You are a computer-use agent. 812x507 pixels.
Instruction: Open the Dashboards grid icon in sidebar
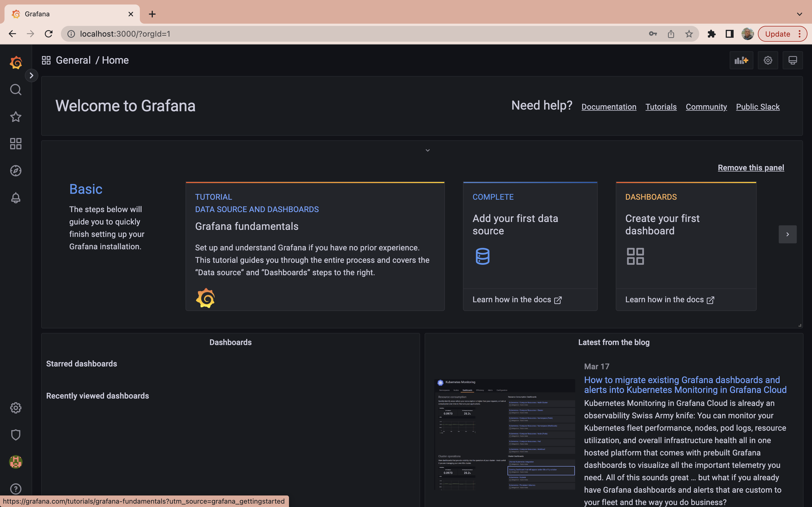[x=16, y=144]
